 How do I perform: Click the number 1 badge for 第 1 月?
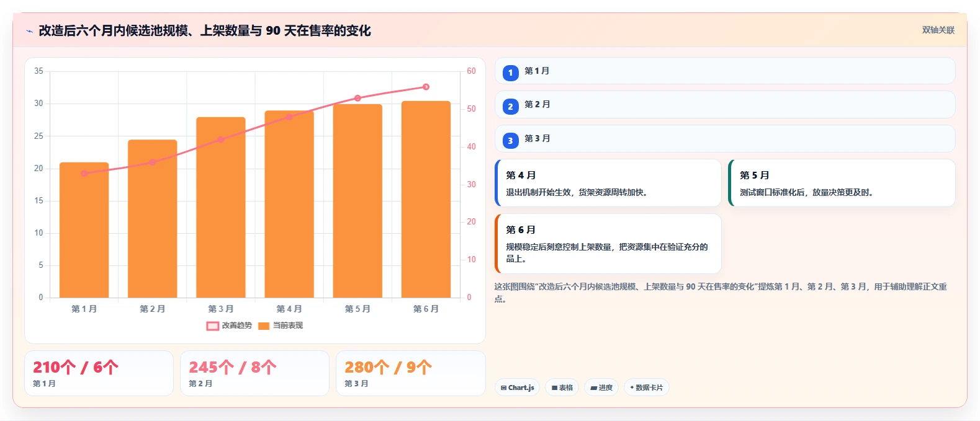tap(510, 73)
